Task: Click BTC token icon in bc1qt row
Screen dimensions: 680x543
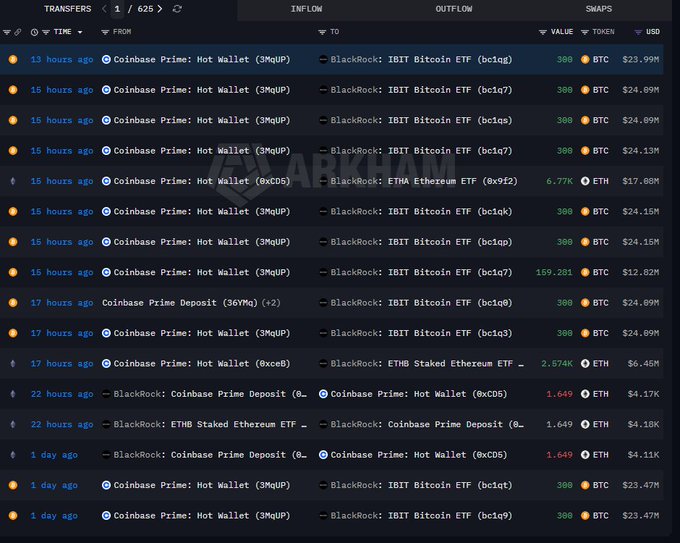Action: (x=585, y=485)
